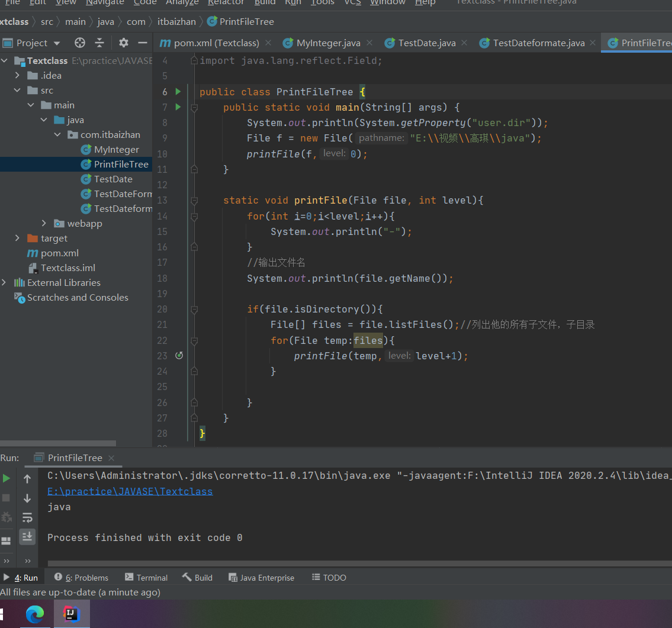Open Java Enterprise tool window
Image resolution: width=672 pixels, height=628 pixels.
click(262, 578)
